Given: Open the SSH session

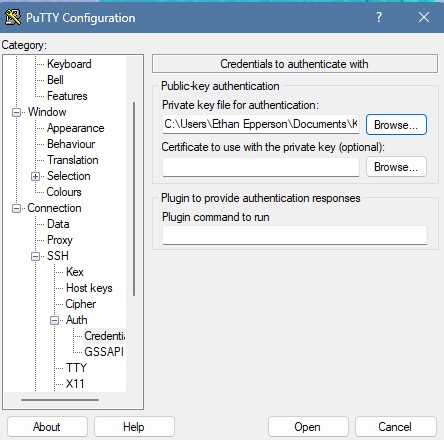Looking at the screenshot, I should click(x=308, y=427).
